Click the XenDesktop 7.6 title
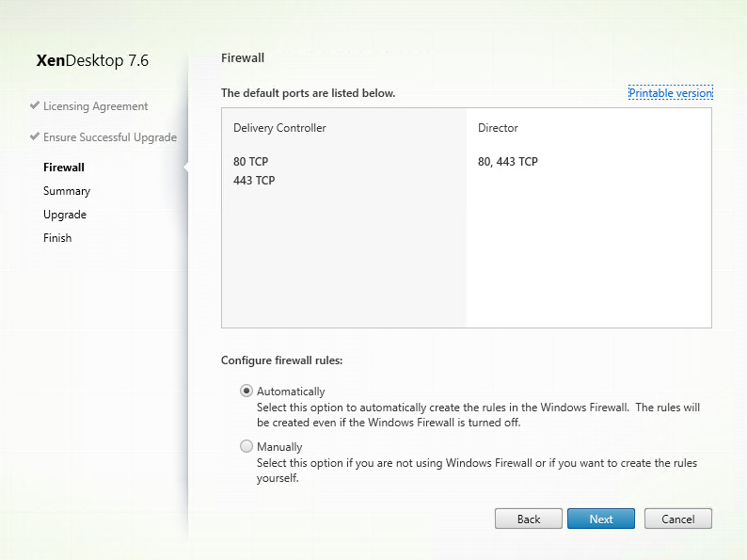 tap(92, 61)
